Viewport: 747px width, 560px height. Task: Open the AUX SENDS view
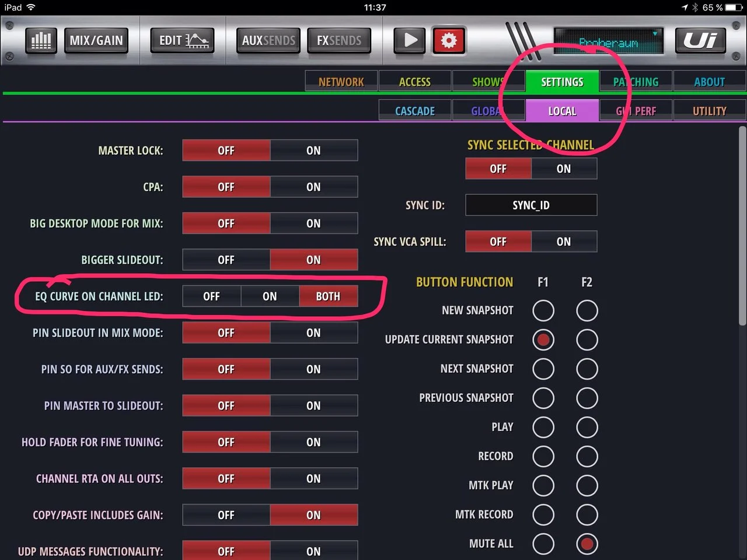pyautogui.click(x=268, y=40)
